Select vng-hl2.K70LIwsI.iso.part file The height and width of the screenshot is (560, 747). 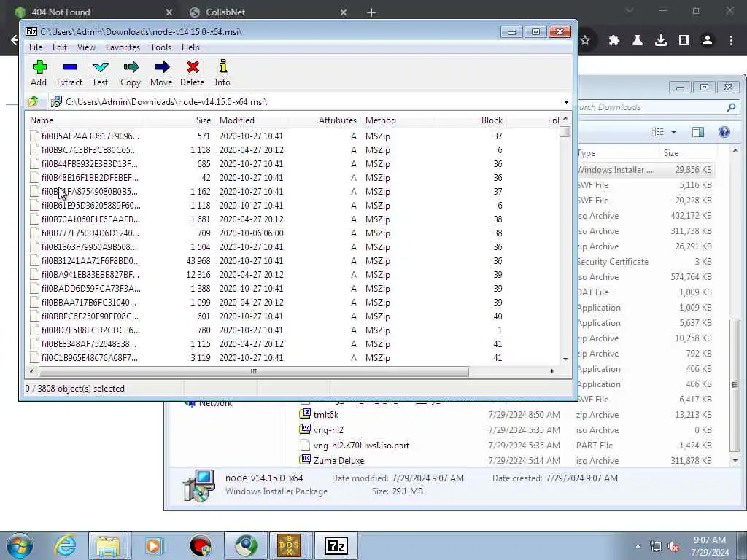click(361, 446)
